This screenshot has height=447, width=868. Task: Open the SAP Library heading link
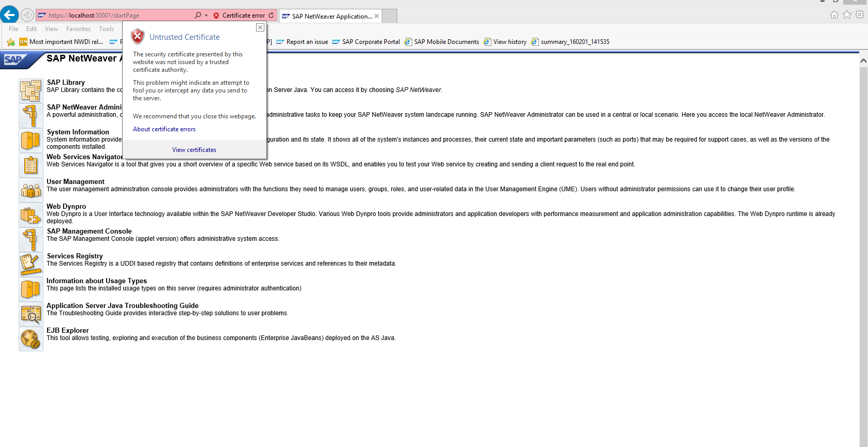tap(66, 82)
